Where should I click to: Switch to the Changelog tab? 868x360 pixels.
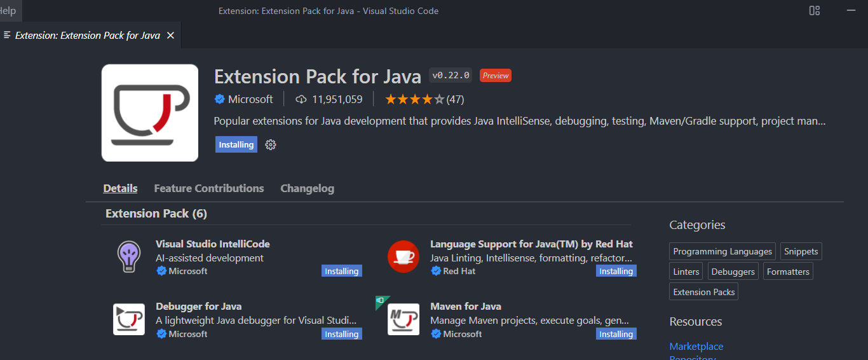click(x=308, y=188)
